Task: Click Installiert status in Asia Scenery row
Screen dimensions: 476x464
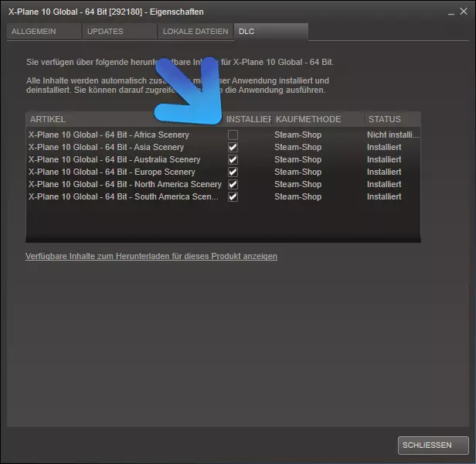Action: coord(384,148)
